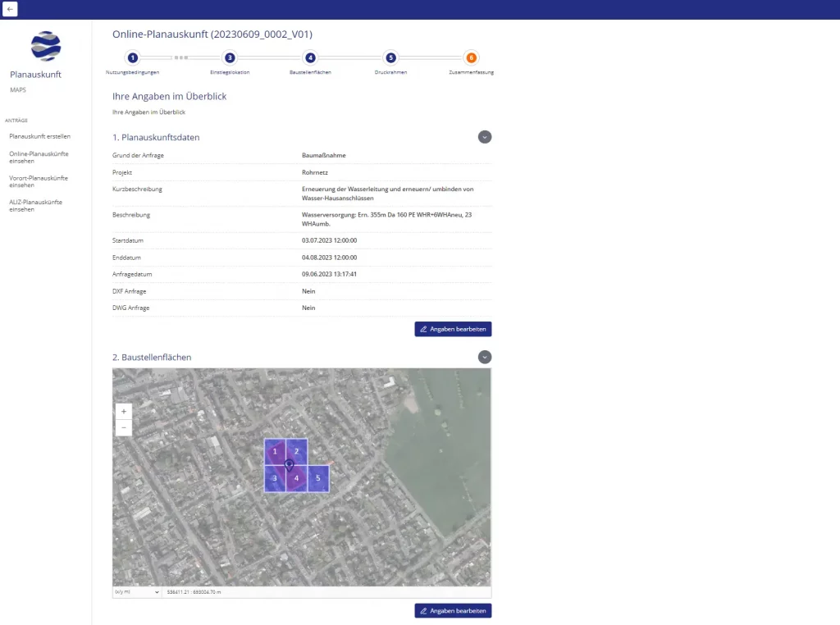
Task: Click the location pin marker on map
Action: pyautogui.click(x=290, y=465)
